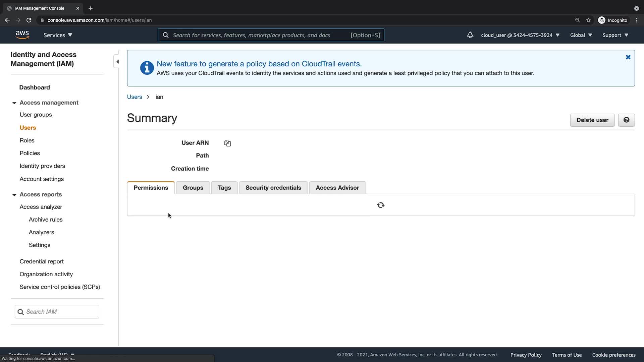Image resolution: width=644 pixels, height=362 pixels.
Task: Open the Services dropdown menu
Action: point(58,35)
